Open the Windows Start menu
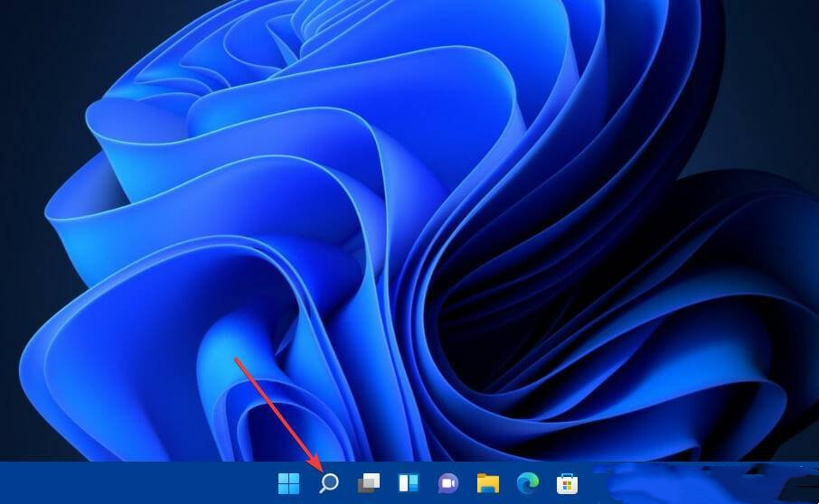819x504 pixels. (289, 483)
